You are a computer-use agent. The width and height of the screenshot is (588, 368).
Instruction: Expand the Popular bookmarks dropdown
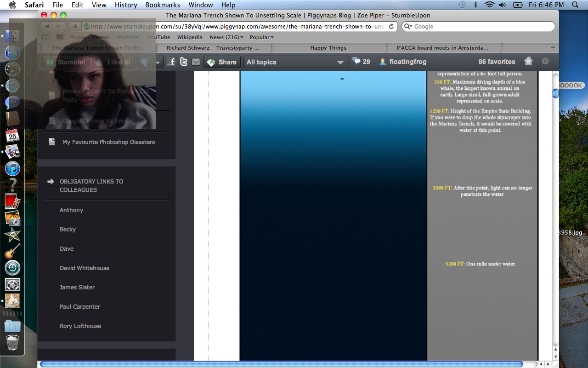[261, 37]
